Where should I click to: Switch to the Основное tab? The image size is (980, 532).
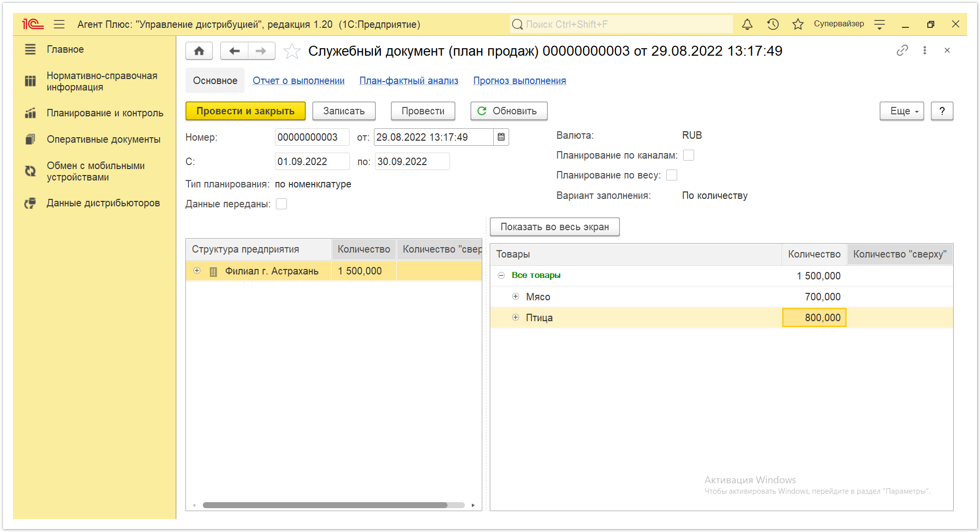[215, 81]
